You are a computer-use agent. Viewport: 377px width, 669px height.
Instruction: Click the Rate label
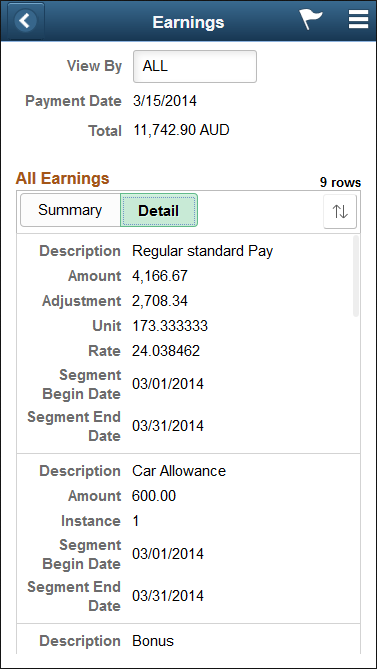tap(105, 351)
